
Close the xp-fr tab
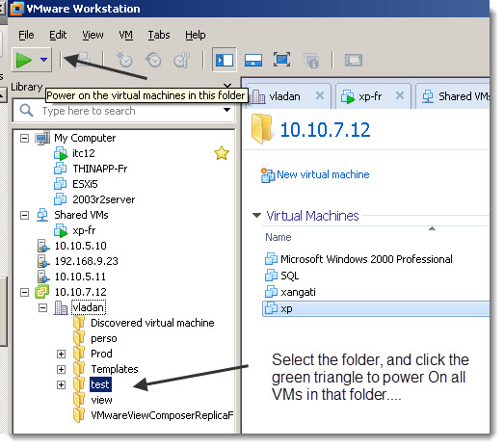coord(400,95)
